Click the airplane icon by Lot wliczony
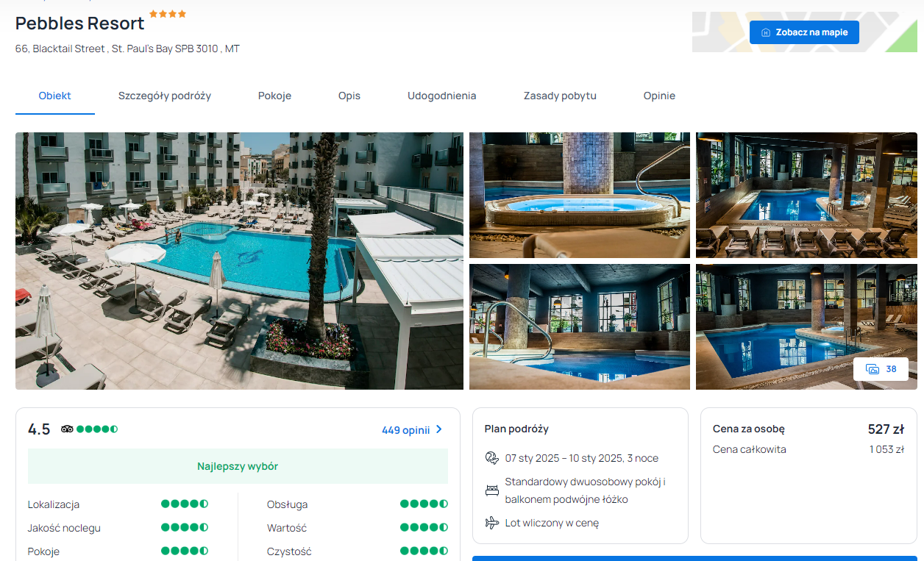Image resolution: width=924 pixels, height=561 pixels. pos(492,523)
